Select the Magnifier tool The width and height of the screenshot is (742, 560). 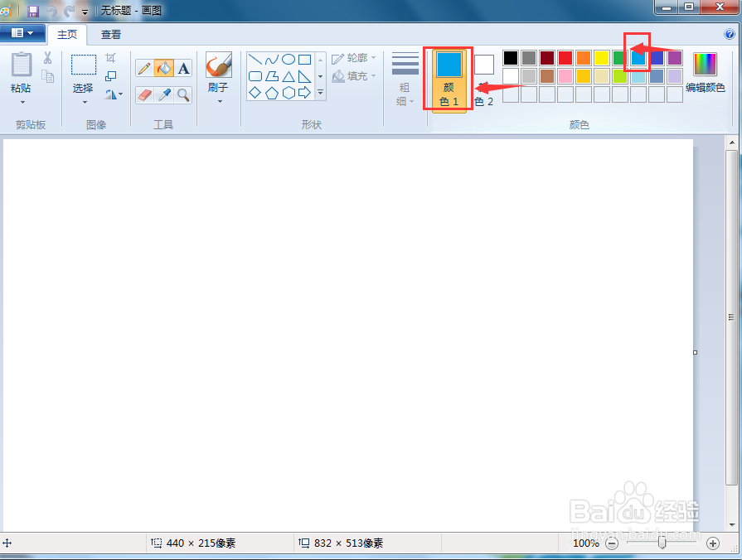point(183,95)
